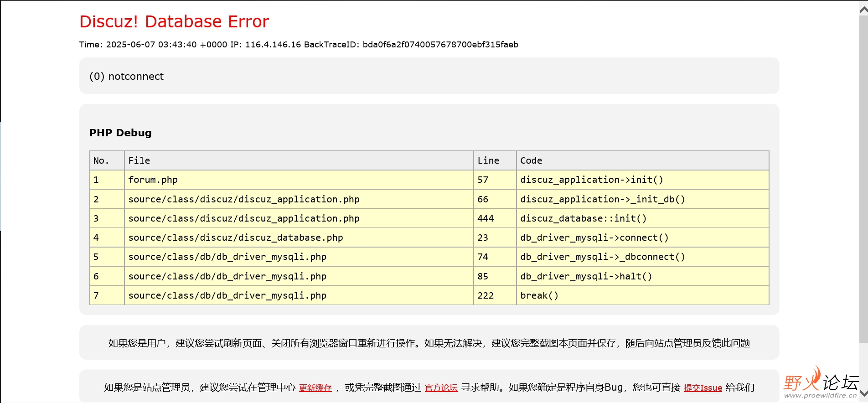
Task: Click the '(0) notconnect' error message
Action: click(x=126, y=76)
